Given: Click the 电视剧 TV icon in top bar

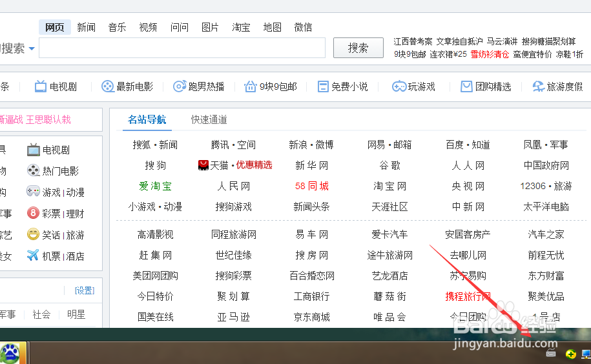Looking at the screenshot, I should [x=40, y=86].
